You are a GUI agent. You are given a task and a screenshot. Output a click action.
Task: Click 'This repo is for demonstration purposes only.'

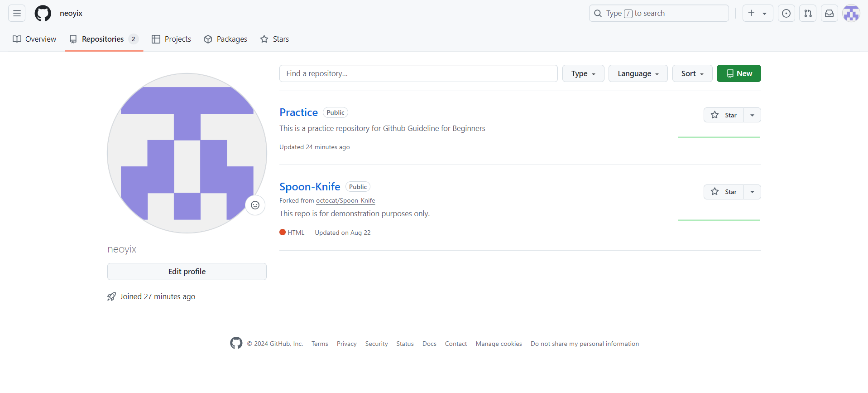(x=355, y=213)
